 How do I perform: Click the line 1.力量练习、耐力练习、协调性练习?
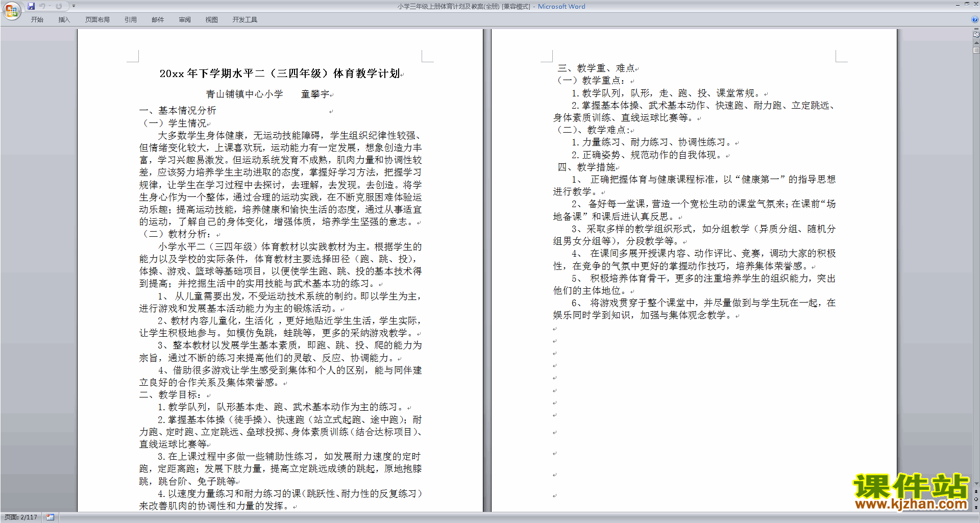click(x=652, y=142)
